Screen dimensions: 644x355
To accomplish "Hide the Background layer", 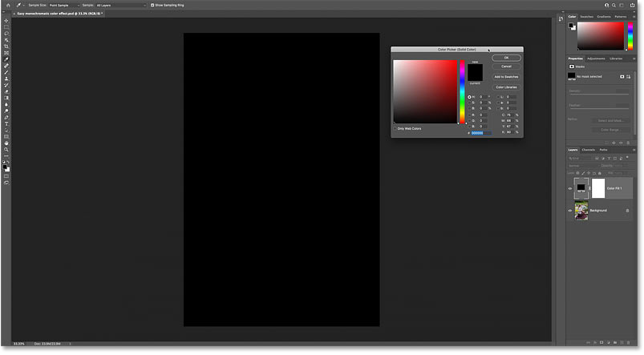I will [569, 211].
